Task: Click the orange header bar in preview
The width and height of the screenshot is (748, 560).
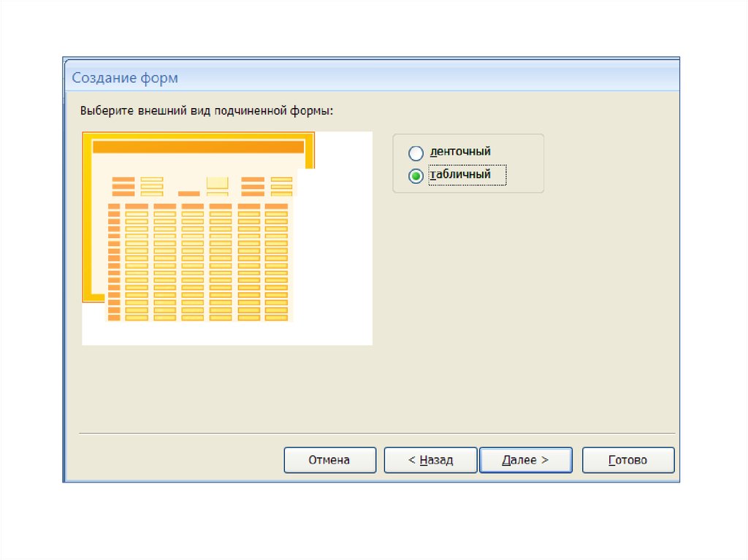Action: coord(198,147)
